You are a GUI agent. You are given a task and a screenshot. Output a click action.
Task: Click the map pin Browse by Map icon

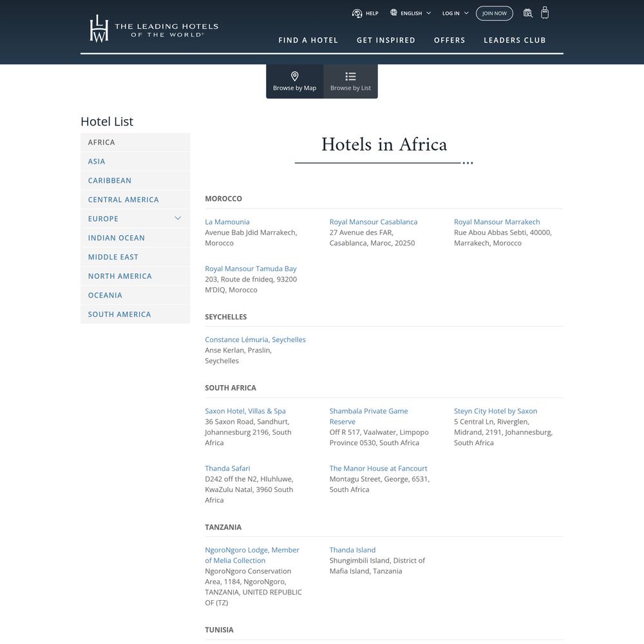(x=294, y=77)
